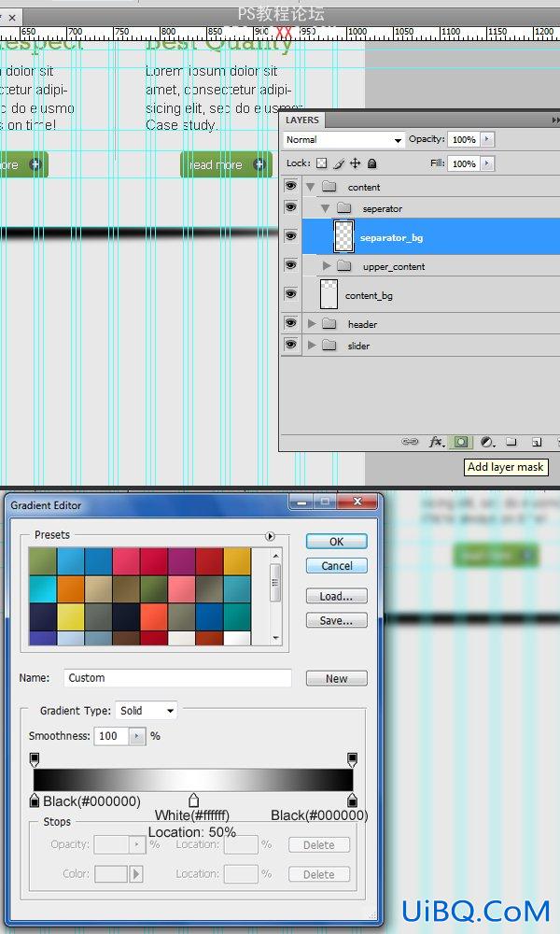
Task: Choose the orange gradient preset swatch
Action: [70, 589]
